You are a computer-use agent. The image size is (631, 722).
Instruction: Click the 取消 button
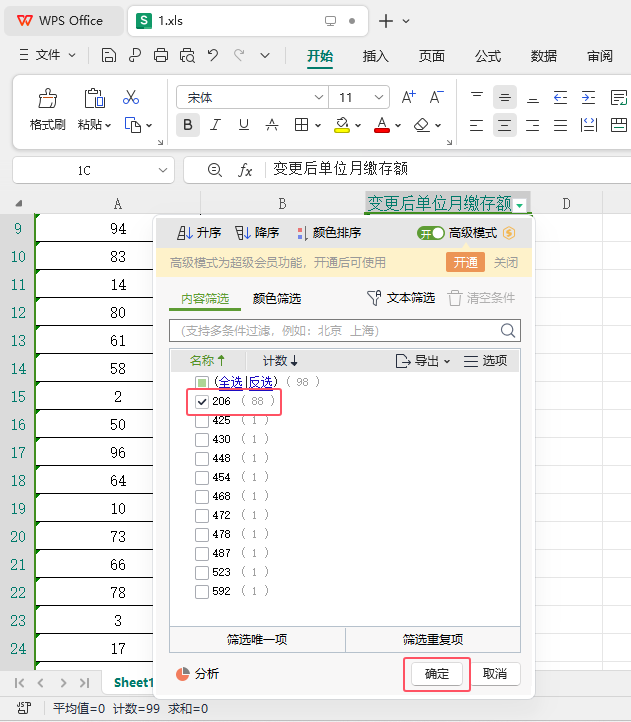pos(495,674)
